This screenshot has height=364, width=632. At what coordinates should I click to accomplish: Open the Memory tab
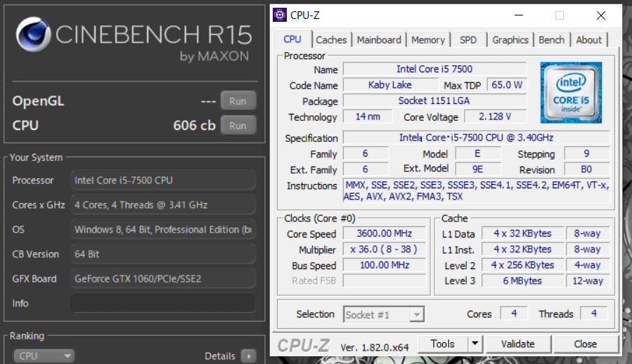click(x=427, y=40)
